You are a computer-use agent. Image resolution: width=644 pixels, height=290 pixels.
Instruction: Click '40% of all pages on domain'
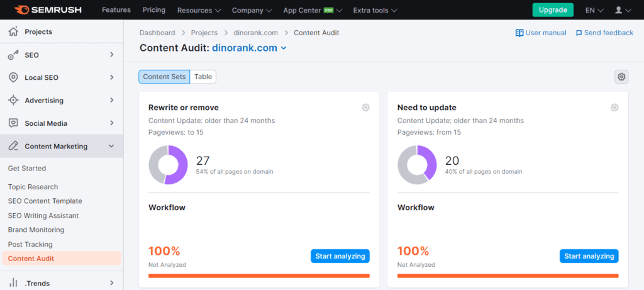[484, 172]
